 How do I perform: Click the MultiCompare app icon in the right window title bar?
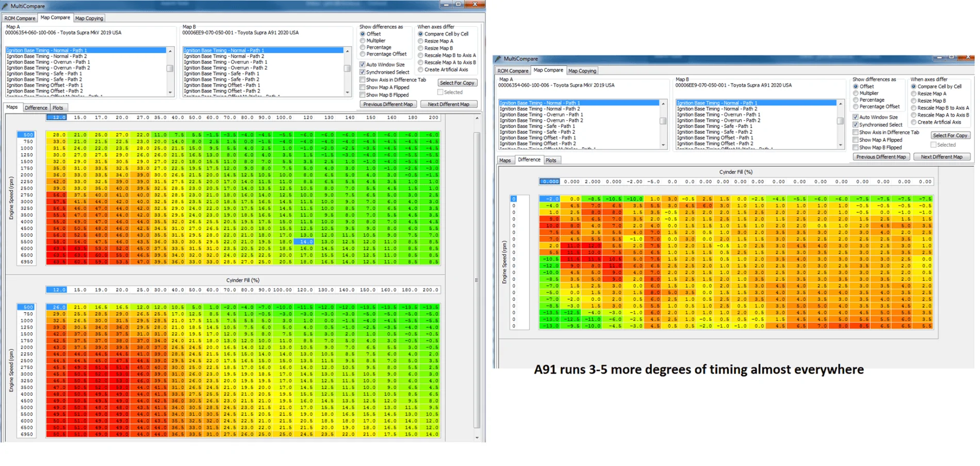(498, 59)
